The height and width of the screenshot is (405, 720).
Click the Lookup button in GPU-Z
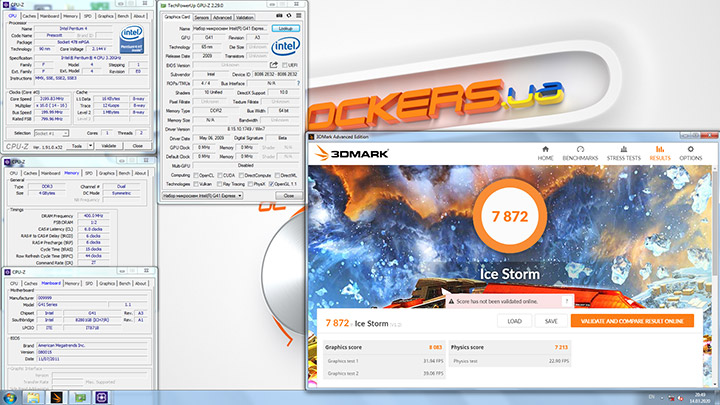(286, 28)
